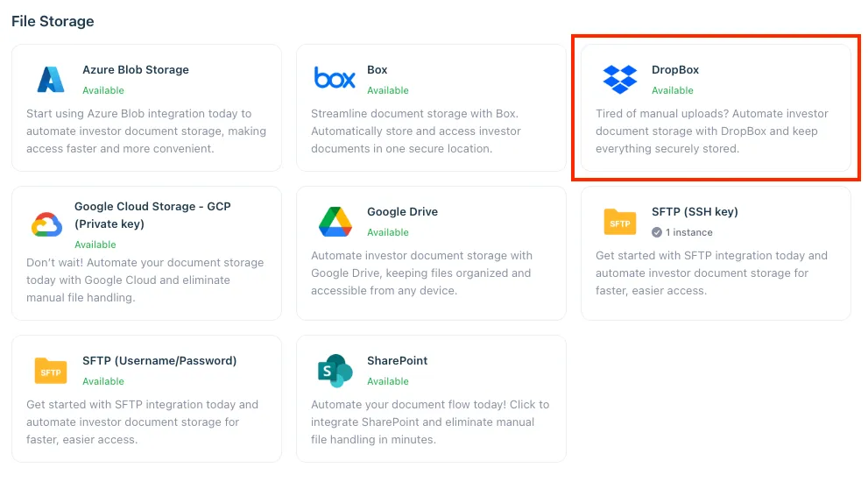
Task: Open the SharePoint integration title
Action: point(397,360)
